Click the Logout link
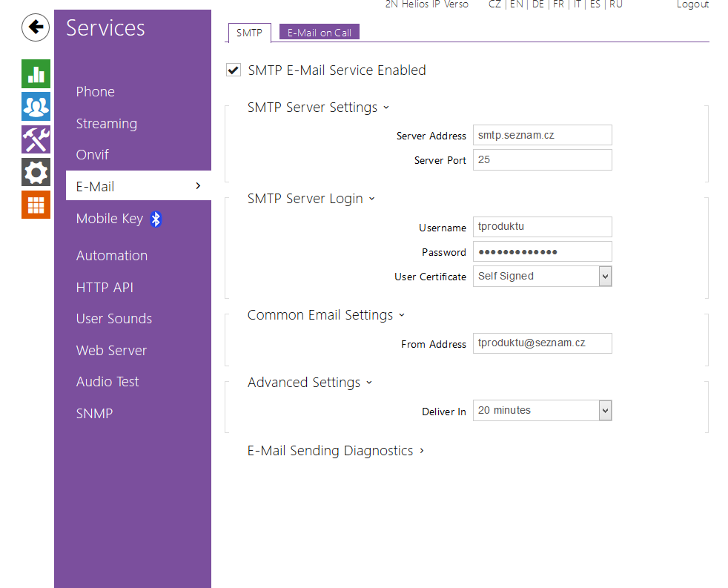Viewport: 728px width, 588px height. [x=692, y=4]
